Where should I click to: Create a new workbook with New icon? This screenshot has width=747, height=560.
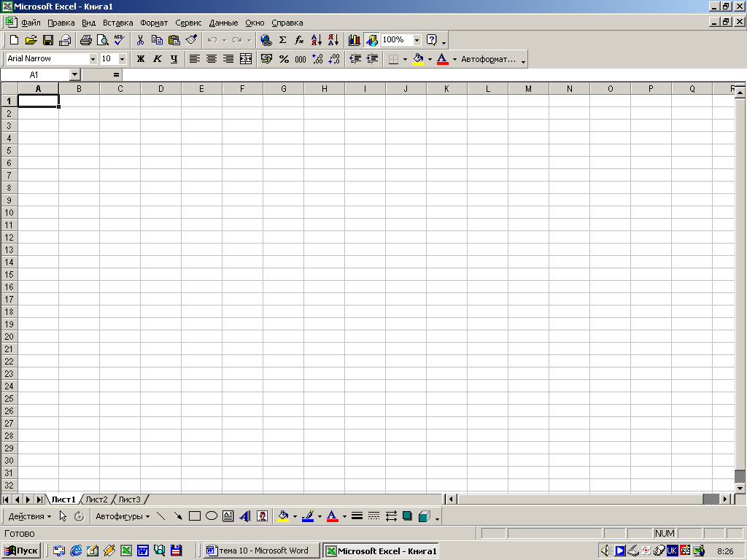pyautogui.click(x=15, y=40)
